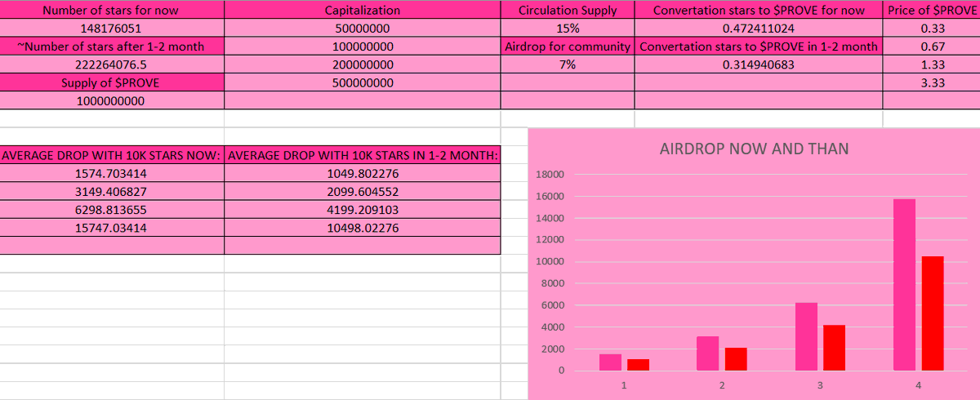The image size is (980, 400).
Task: Select the 'Price of $PROVE' header cell
Action: 932,11
